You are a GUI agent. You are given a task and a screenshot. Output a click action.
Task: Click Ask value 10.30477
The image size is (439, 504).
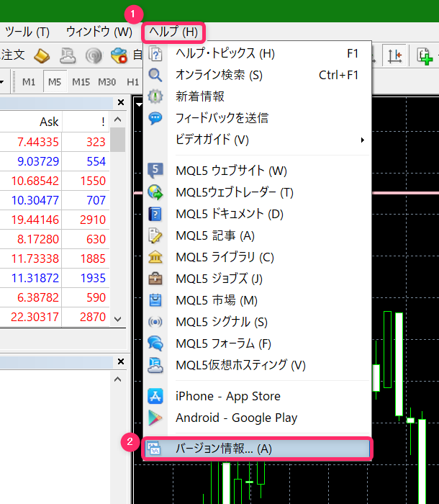pyautogui.click(x=35, y=200)
